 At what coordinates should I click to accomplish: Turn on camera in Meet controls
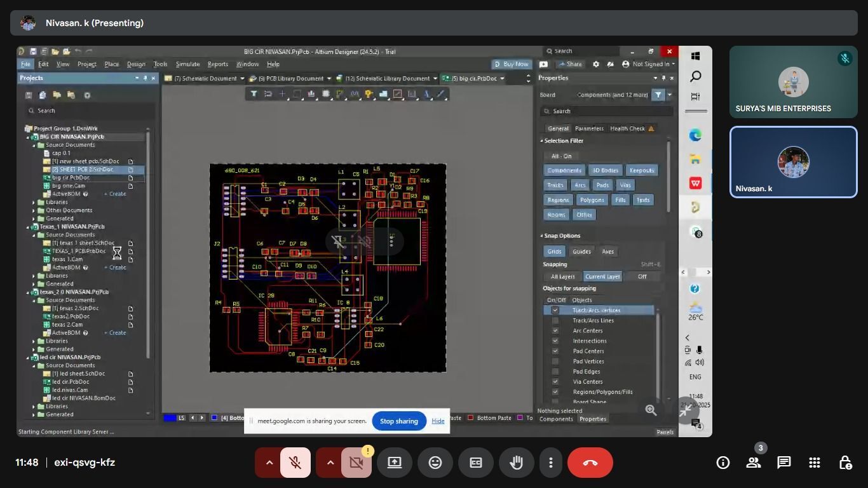pyautogui.click(x=356, y=463)
